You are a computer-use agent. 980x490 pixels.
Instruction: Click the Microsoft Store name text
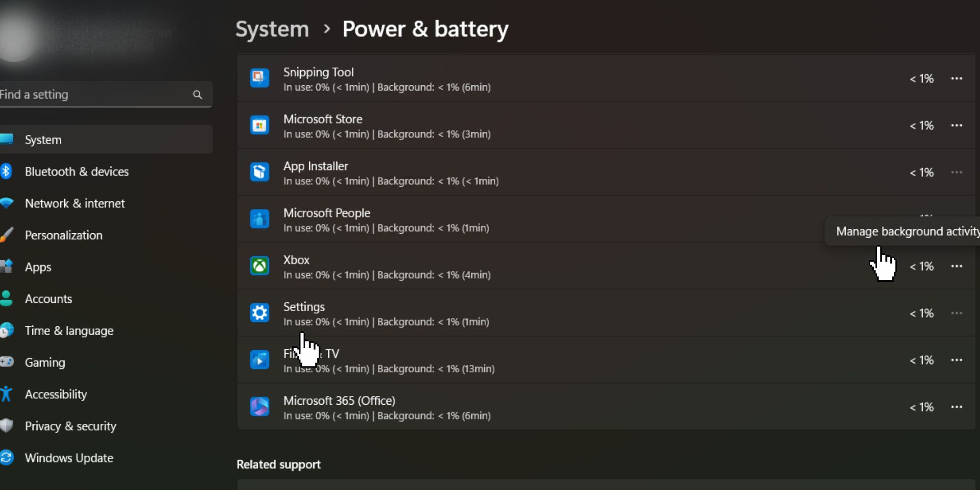pyautogui.click(x=323, y=119)
